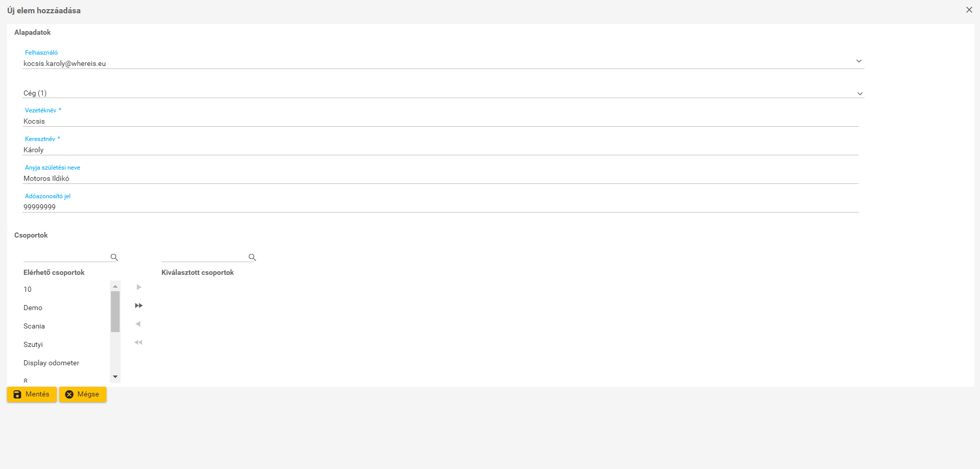The width and height of the screenshot is (980, 469).
Task: Choose the Display odometer group
Action: (51, 363)
